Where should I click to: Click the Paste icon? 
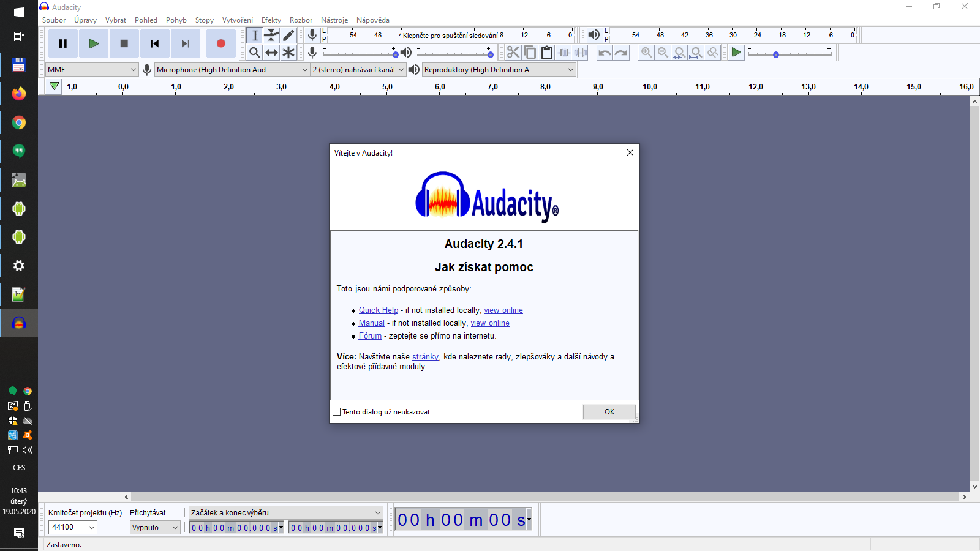[x=546, y=53]
